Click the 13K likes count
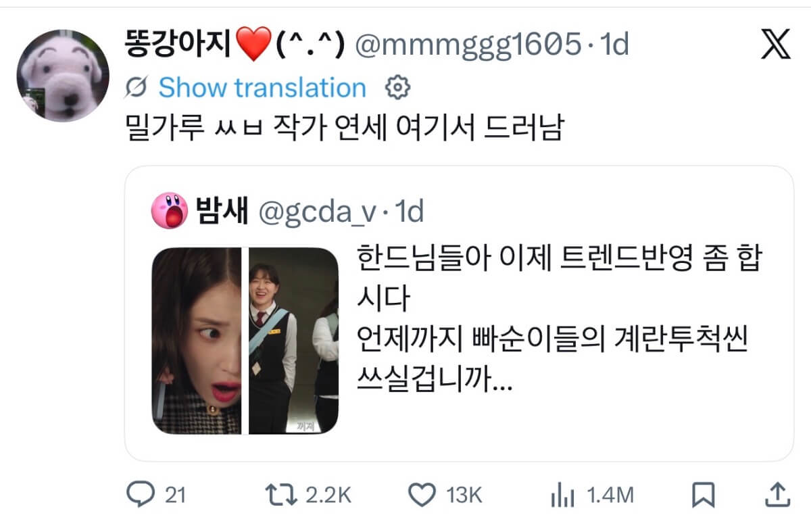 [464, 496]
